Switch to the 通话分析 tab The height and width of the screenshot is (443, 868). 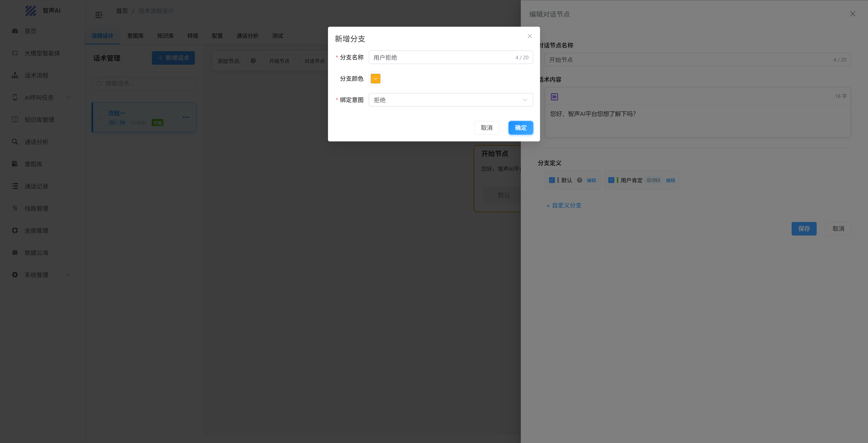247,36
